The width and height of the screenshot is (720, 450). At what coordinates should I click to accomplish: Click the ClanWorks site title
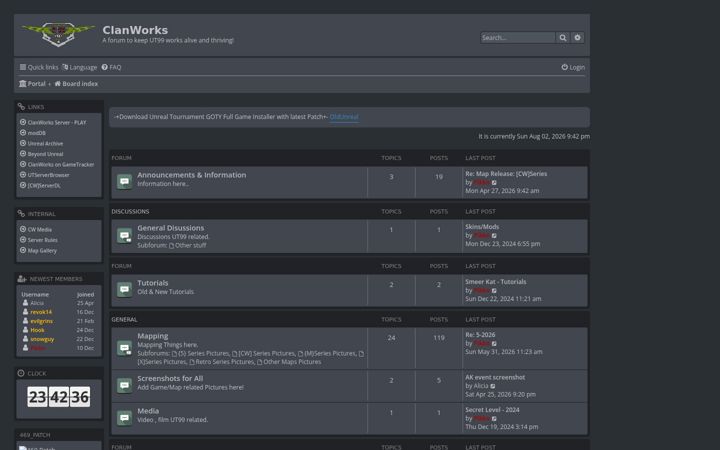[x=135, y=30]
